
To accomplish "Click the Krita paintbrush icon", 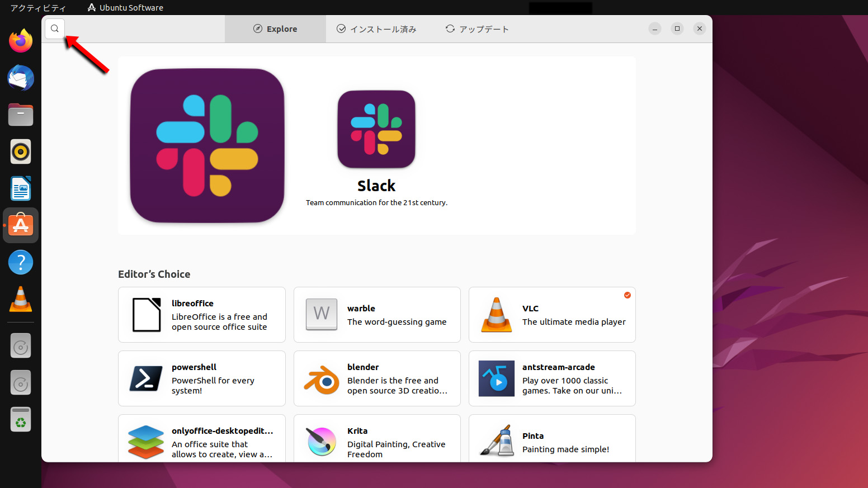I will [322, 442].
